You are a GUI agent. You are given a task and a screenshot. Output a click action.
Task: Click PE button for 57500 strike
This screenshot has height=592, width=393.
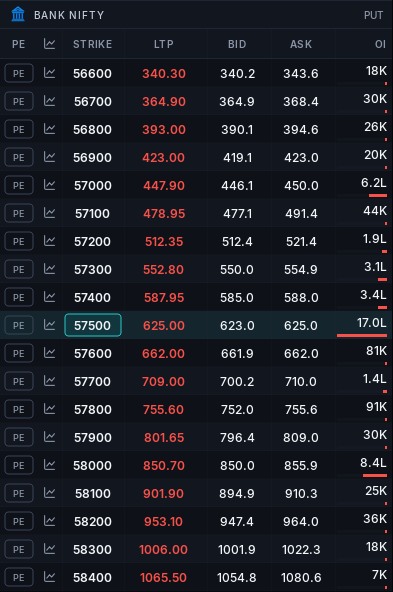(x=19, y=325)
